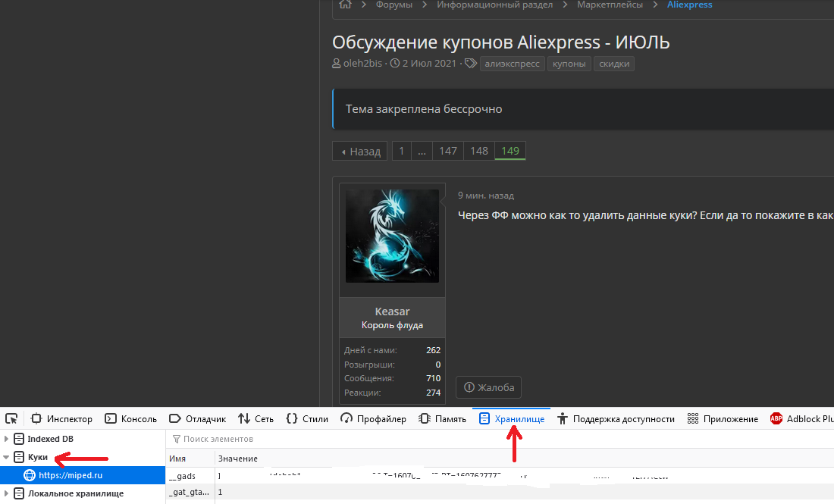Open Информационный раздел breadcrumb link

click(x=494, y=5)
